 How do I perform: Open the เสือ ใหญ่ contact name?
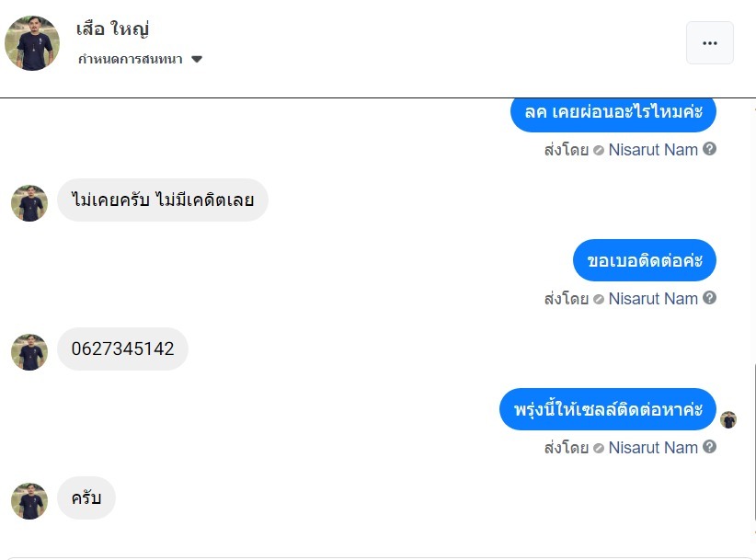(113, 29)
